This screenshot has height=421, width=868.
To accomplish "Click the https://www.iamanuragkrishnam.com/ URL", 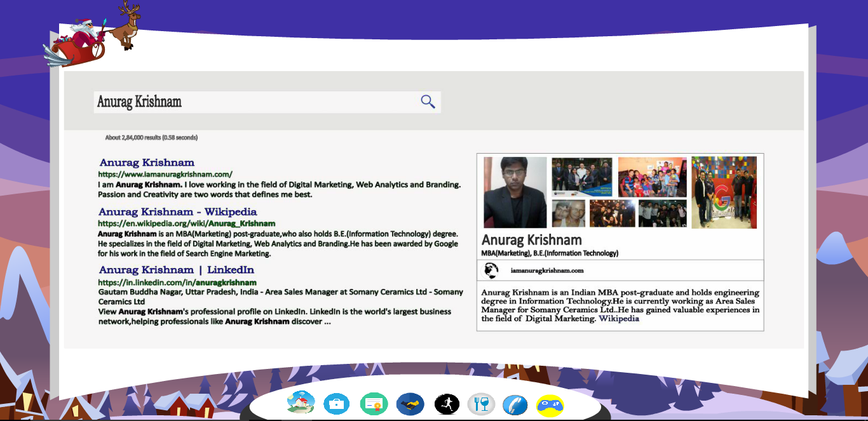I will 165,174.
